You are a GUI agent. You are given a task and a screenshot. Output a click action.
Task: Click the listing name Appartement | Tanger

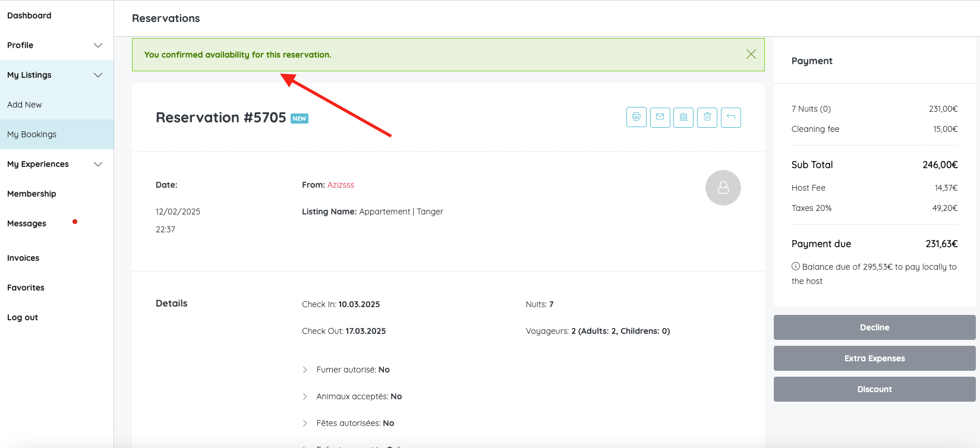click(401, 212)
